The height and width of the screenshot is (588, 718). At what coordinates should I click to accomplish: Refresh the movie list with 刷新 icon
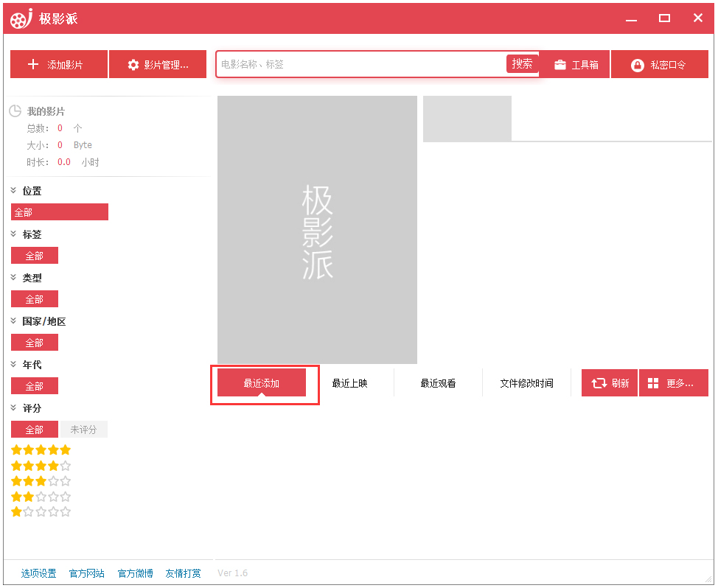tap(600, 382)
